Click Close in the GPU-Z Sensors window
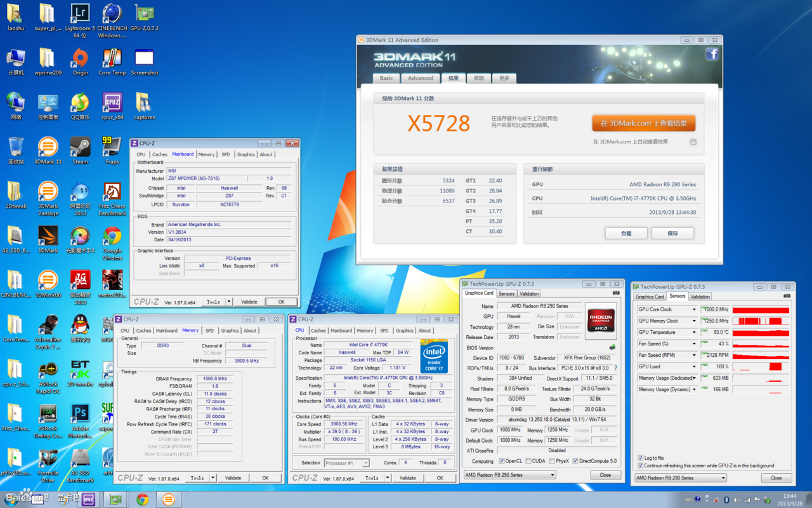The height and width of the screenshot is (508, 812). pos(776,478)
